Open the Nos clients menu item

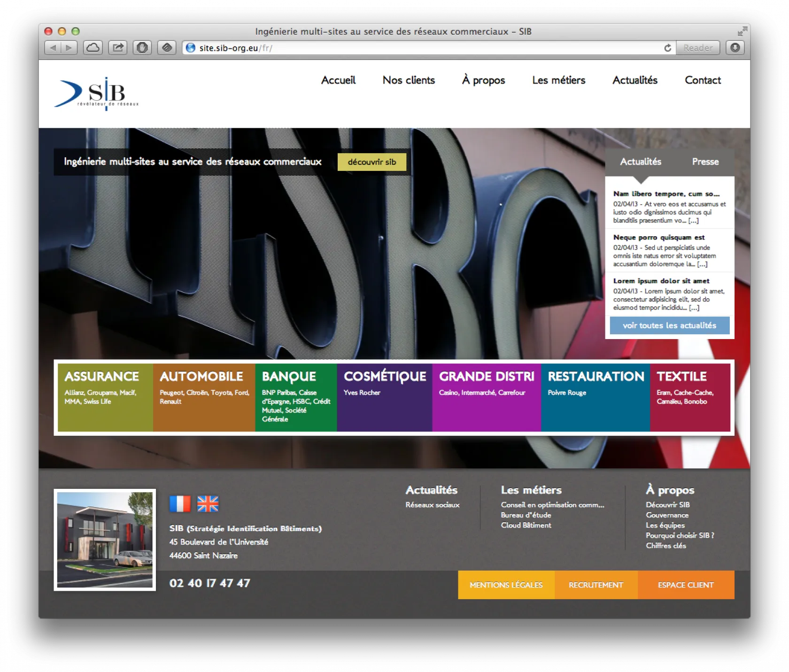409,80
